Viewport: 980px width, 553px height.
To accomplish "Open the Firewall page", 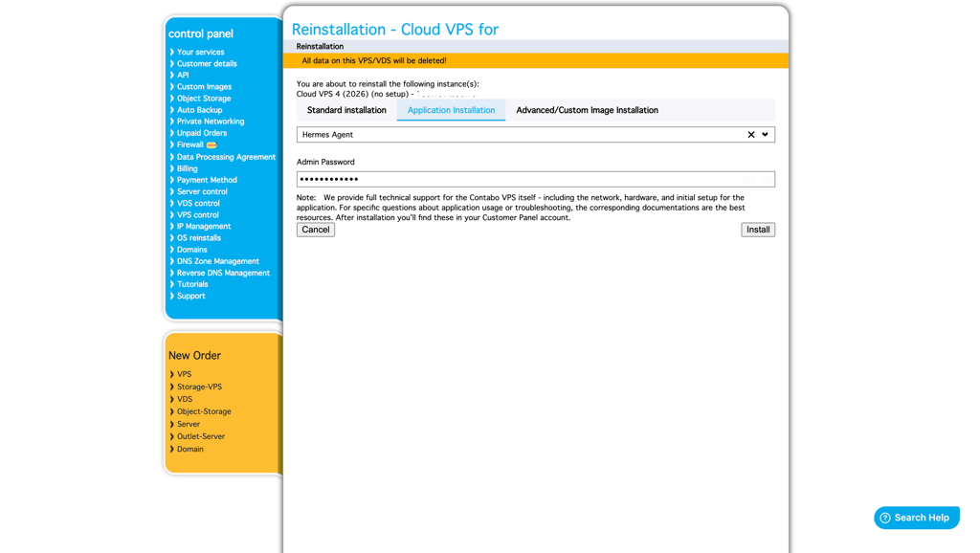I will click(x=190, y=144).
